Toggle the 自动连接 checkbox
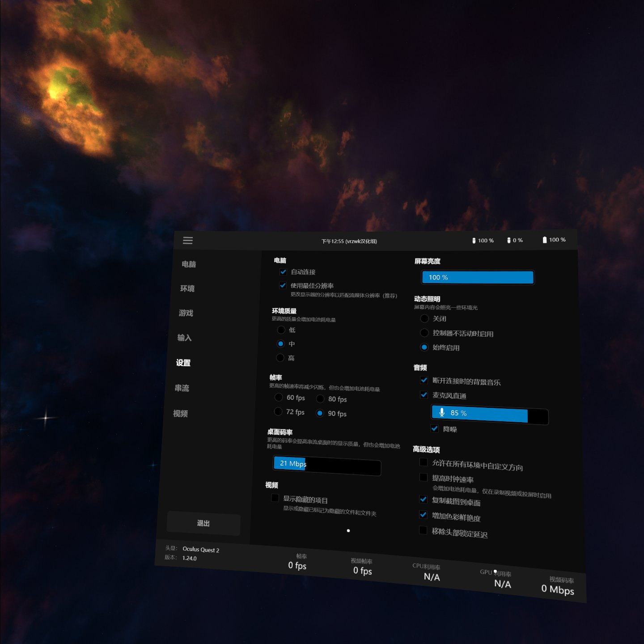Screen dimensions: 644x644 pyautogui.click(x=283, y=272)
